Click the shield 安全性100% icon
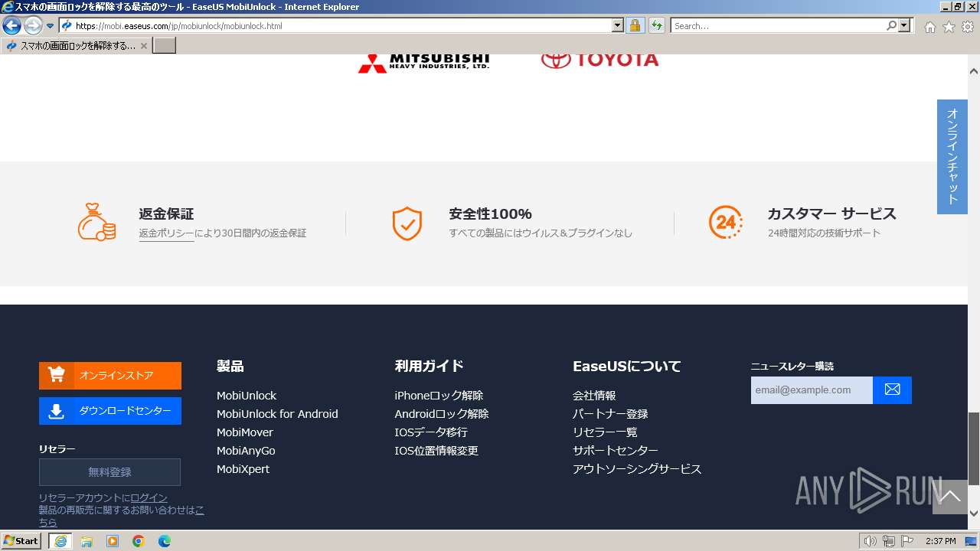Image resolution: width=980 pixels, height=551 pixels. coord(407,223)
